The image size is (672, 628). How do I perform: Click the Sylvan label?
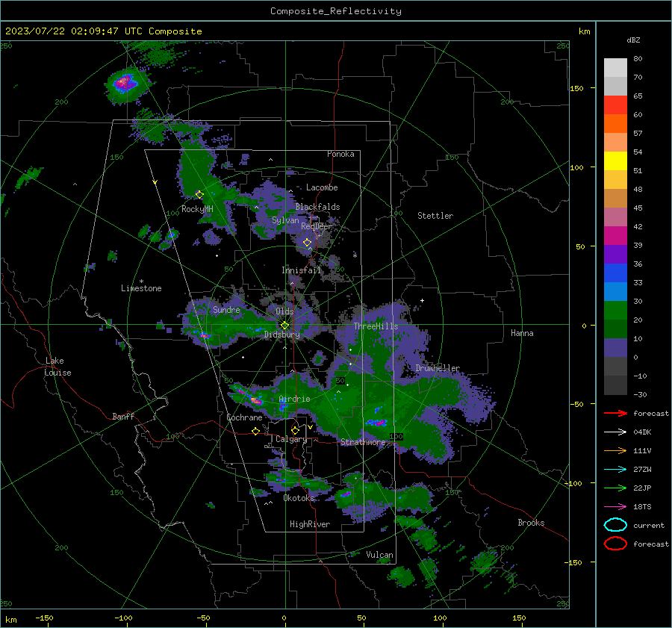point(285,220)
